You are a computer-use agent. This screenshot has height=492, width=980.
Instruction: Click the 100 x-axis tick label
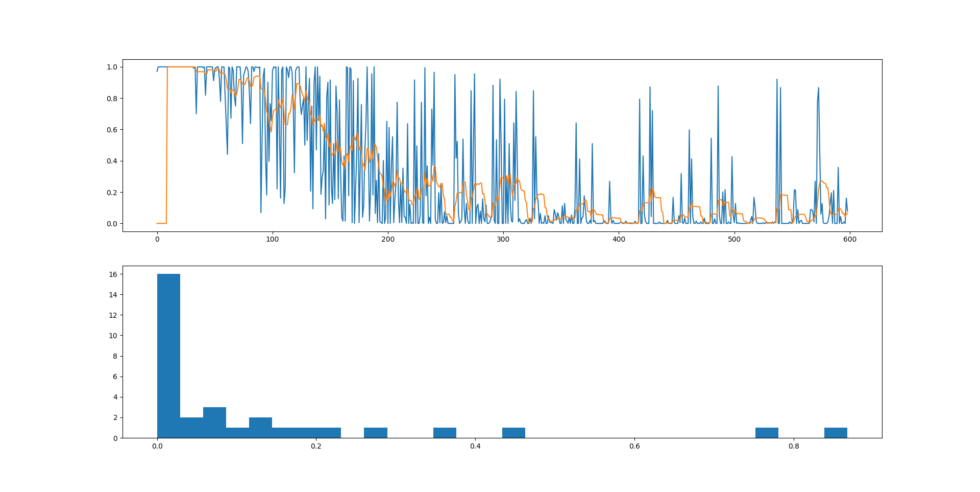tap(273, 239)
